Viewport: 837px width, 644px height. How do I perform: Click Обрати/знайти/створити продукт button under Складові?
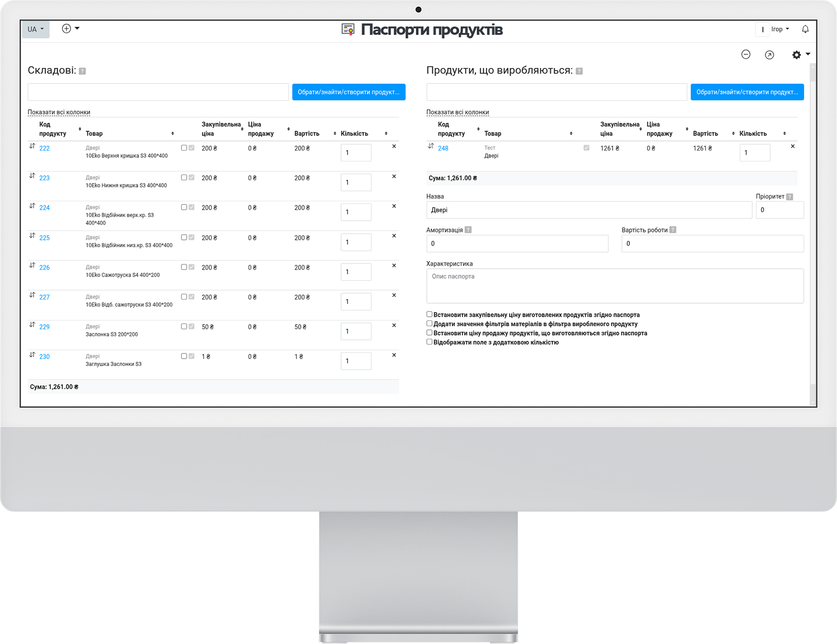point(348,92)
